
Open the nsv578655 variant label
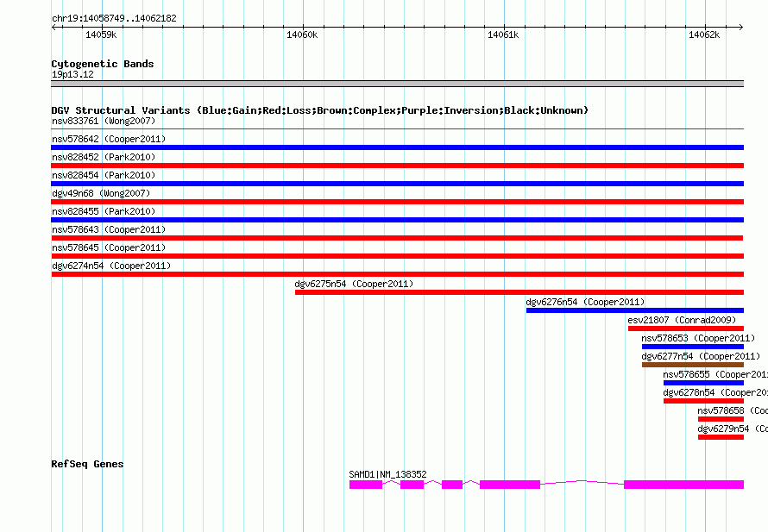click(715, 374)
